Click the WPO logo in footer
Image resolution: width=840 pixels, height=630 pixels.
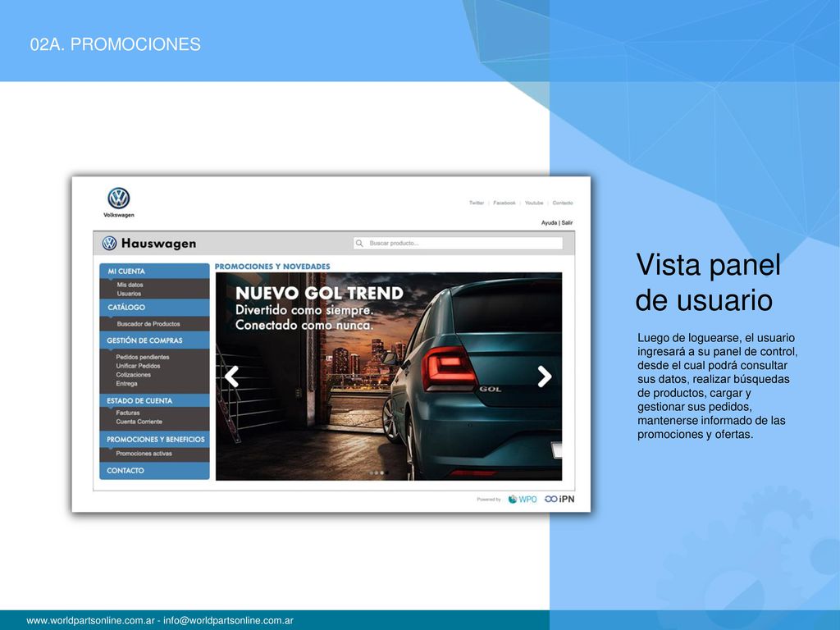523,500
